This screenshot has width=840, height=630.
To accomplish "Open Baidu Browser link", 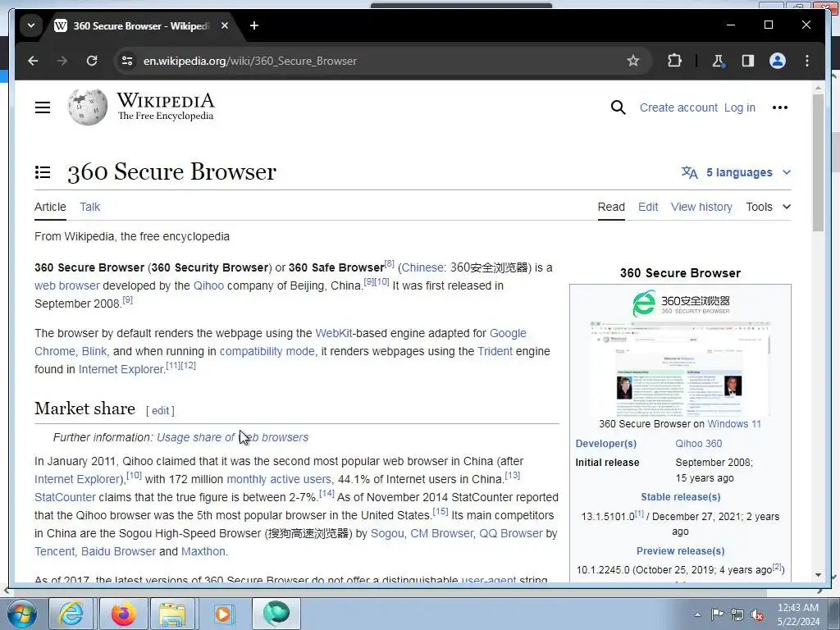I will pos(118,552).
